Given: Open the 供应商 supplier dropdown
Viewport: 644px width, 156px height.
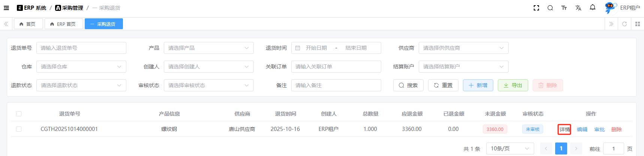Looking at the screenshot, I should click(x=463, y=48).
